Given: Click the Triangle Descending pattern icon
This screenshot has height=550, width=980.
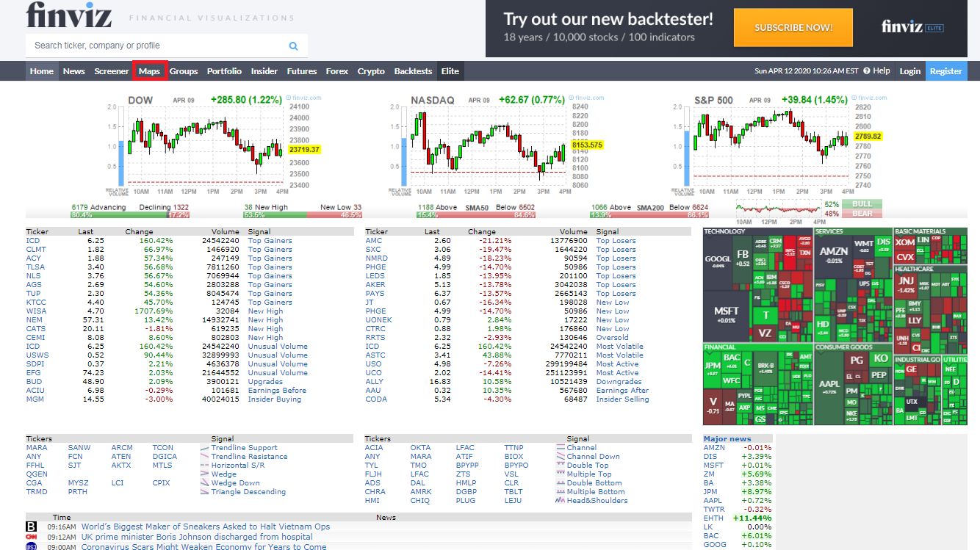Looking at the screenshot, I should (x=205, y=492).
